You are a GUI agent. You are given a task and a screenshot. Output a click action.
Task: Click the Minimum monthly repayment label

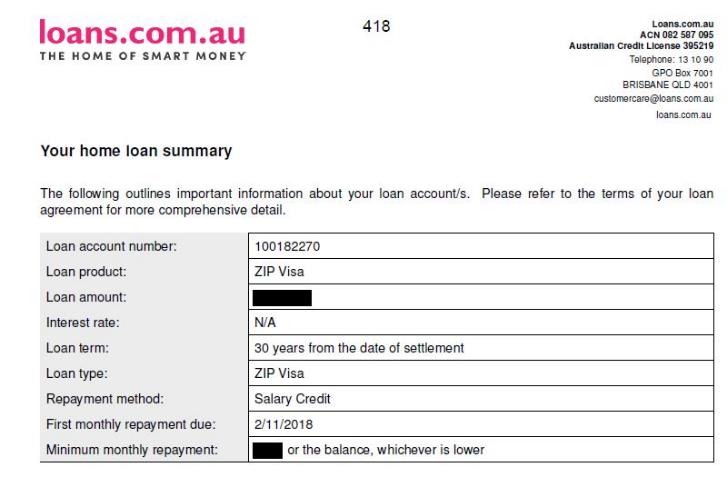[132, 450]
